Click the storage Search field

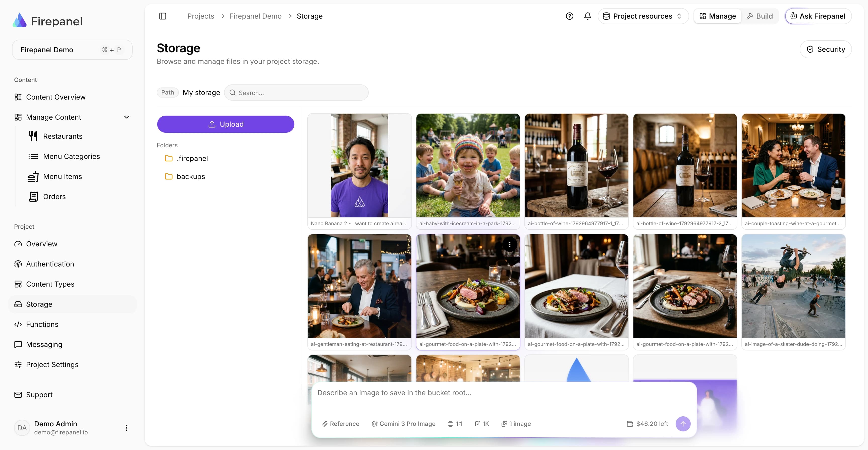point(296,93)
